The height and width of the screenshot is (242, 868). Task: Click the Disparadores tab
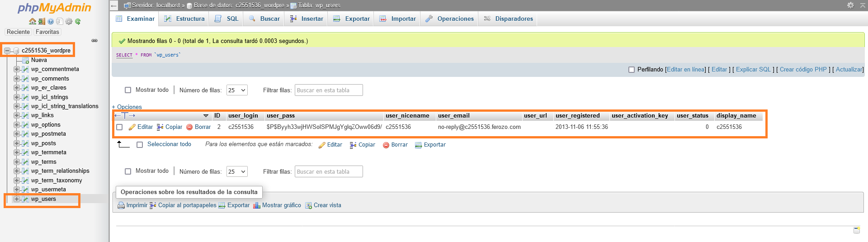click(508, 19)
